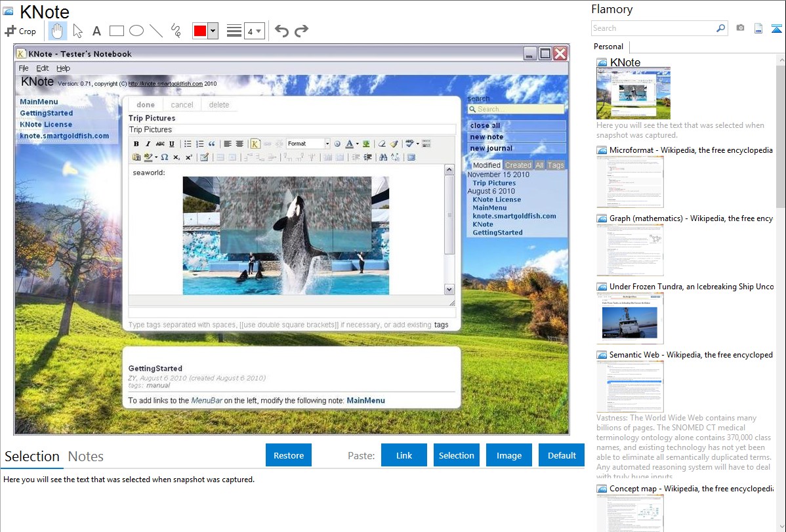Click the paste clipboard icon
The width and height of the screenshot is (786, 532).
[x=136, y=157]
